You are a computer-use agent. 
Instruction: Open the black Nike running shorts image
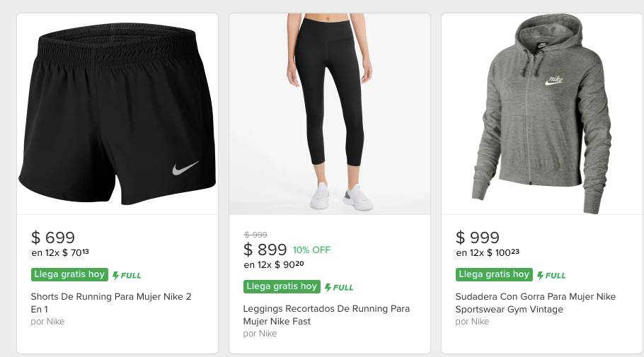117,115
